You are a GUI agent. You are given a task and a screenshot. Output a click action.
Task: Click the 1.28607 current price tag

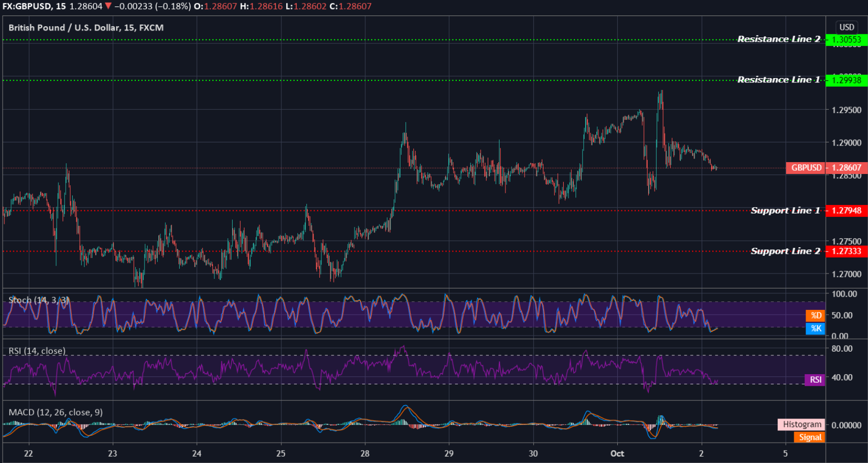click(847, 168)
